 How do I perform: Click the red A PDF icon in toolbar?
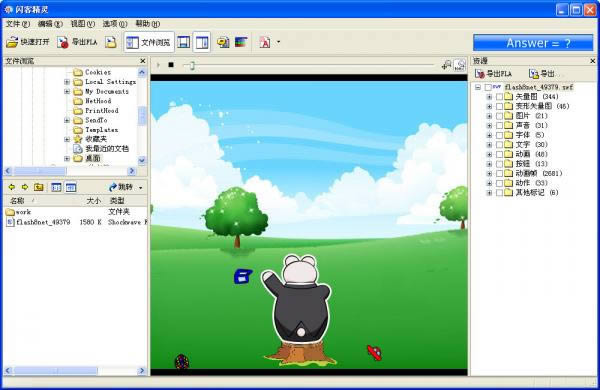(x=265, y=42)
